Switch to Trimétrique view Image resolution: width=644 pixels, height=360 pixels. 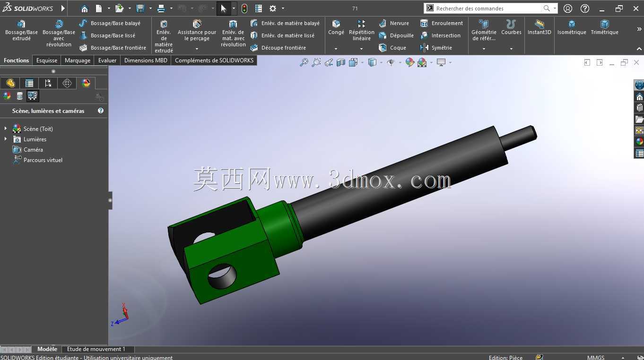pyautogui.click(x=604, y=27)
